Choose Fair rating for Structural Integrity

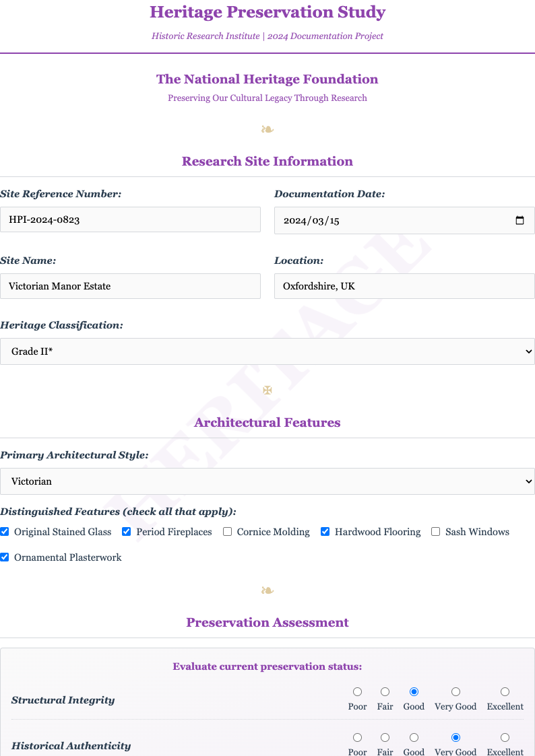385,691
